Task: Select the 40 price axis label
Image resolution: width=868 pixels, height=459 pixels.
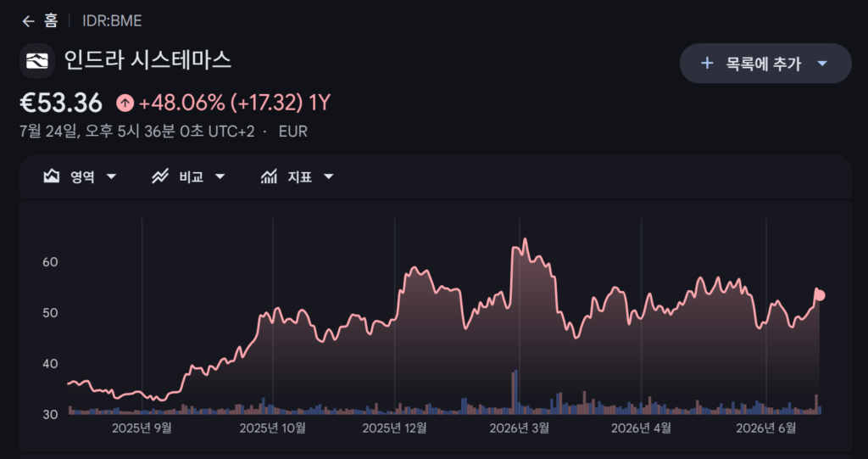Action: (x=50, y=364)
